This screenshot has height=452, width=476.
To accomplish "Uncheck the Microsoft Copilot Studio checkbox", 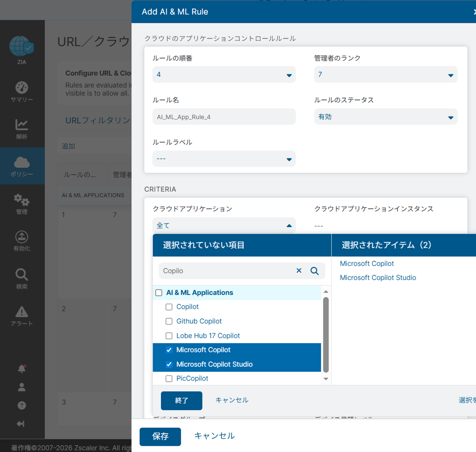I will click(x=169, y=364).
